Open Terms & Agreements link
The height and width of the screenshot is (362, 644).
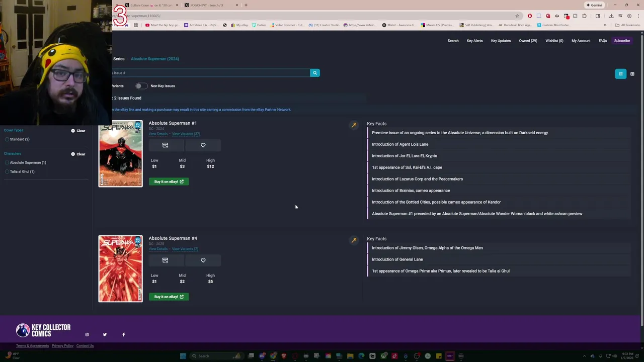coord(32,346)
